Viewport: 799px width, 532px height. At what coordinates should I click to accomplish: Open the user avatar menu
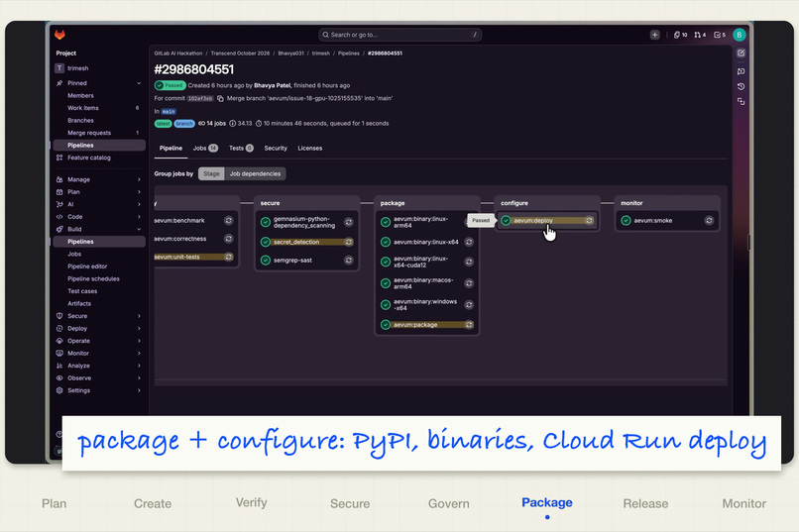click(x=739, y=35)
